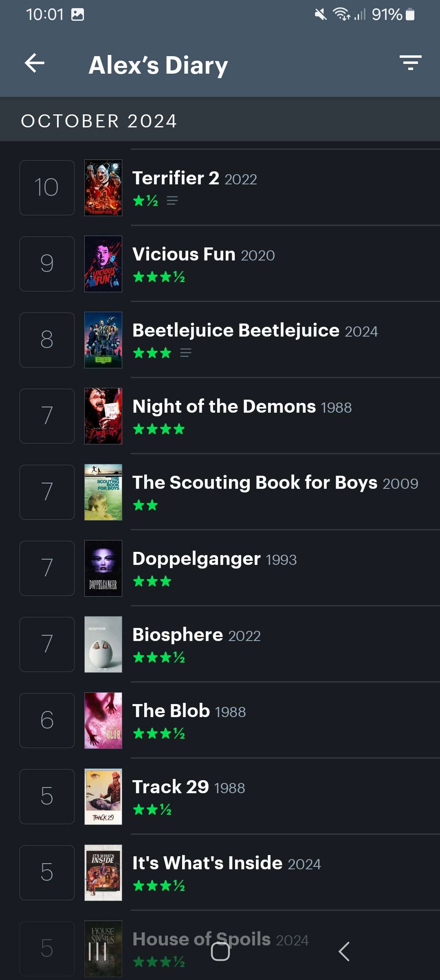Tap Android home navigation button
This screenshot has width=440, height=980.
220,952
